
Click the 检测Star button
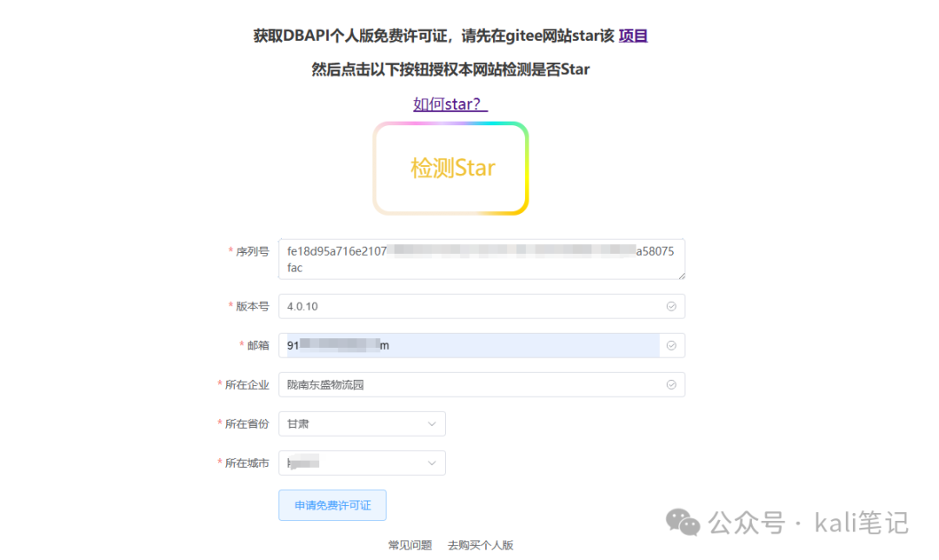450,169
